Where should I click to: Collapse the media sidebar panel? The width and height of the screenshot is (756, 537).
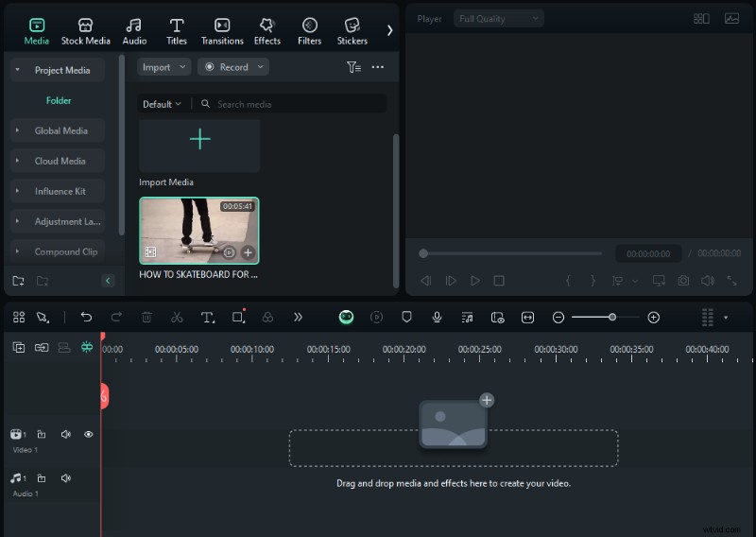[x=108, y=281]
